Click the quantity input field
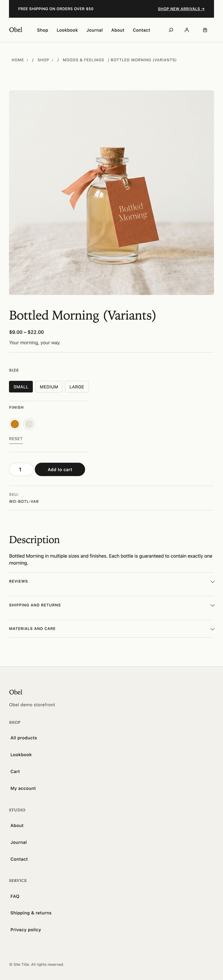 (21, 469)
